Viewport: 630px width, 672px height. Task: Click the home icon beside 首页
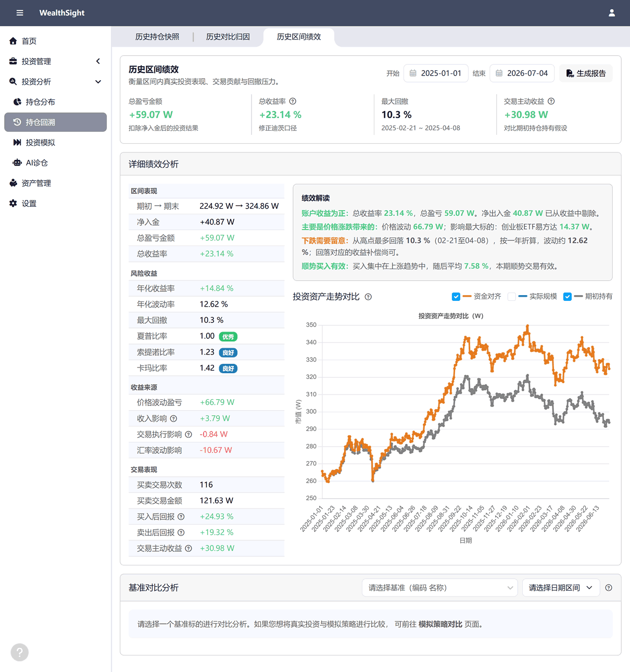(x=13, y=41)
